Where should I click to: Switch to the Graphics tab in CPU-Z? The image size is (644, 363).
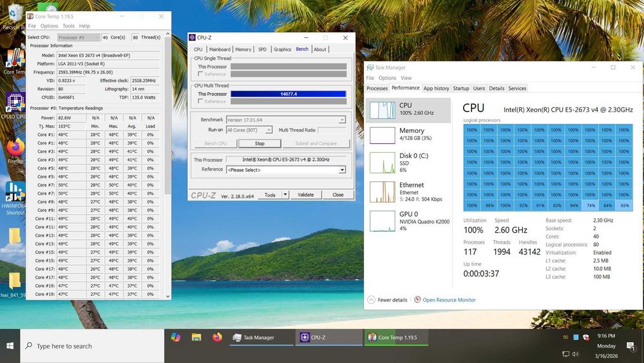(x=283, y=50)
